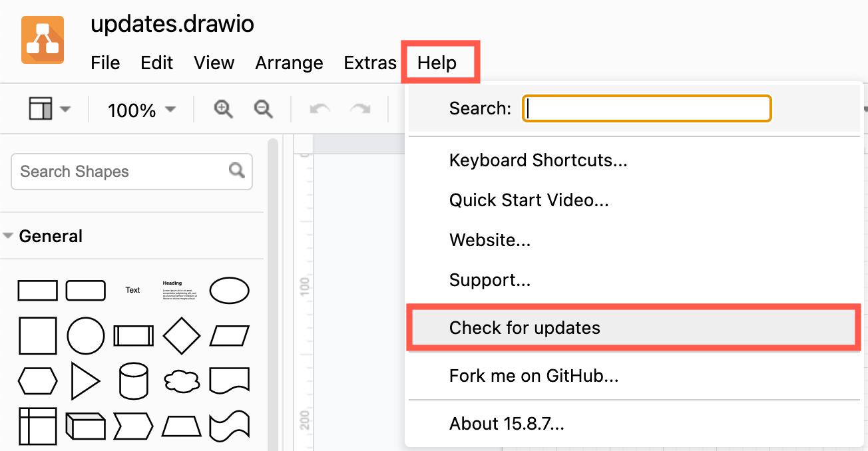Click Check for updates in the Help menu
This screenshot has width=868, height=451.
pos(525,327)
